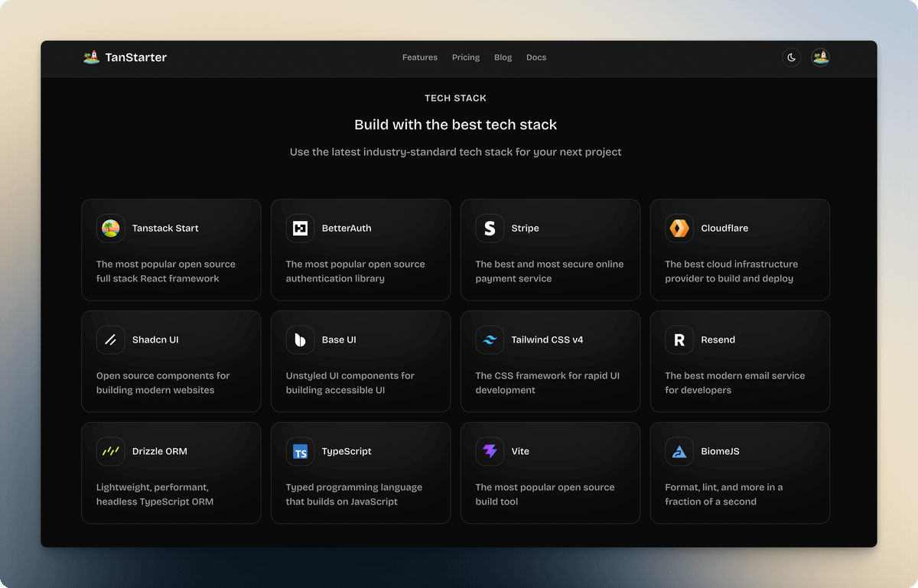Click 'building modern websites' description
This screenshot has width=918, height=588.
coord(155,390)
